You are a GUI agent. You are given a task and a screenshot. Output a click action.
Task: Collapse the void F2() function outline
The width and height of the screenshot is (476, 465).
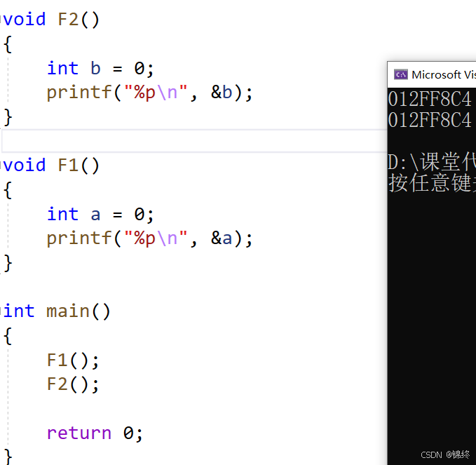click(1, 19)
